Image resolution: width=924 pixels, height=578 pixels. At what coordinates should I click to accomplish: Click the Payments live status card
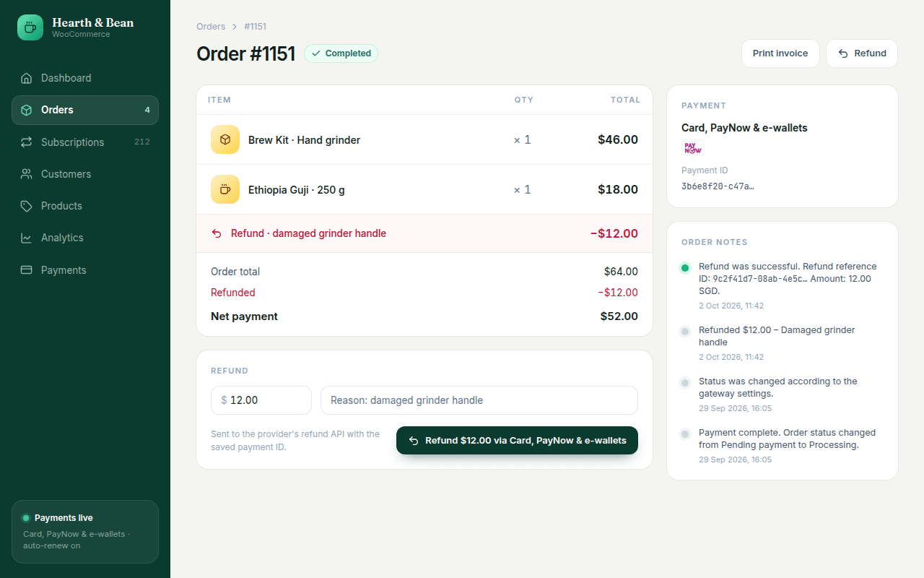[x=85, y=532]
